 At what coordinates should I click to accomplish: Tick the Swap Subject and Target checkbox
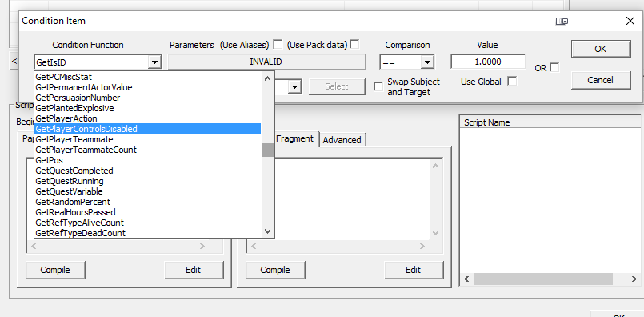(378, 86)
